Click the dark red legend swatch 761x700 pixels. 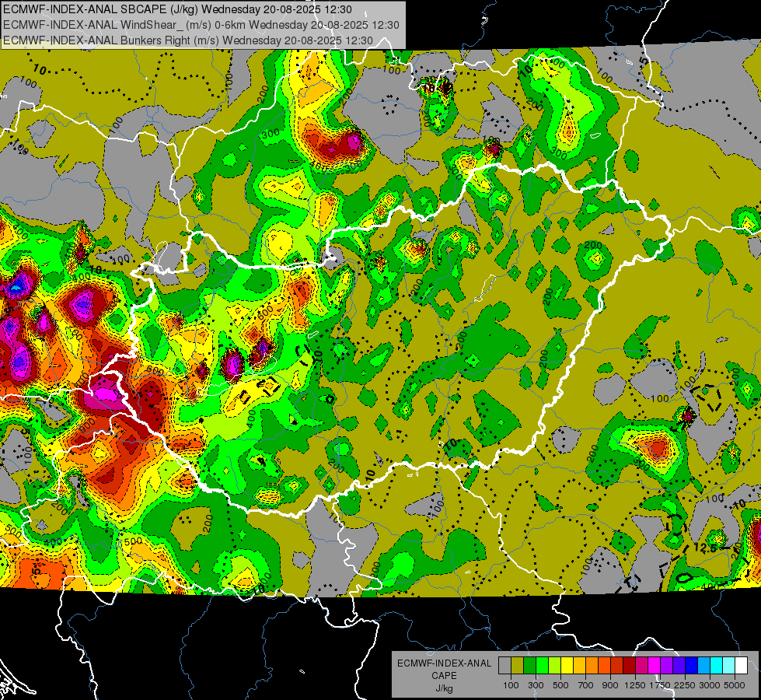pyautogui.click(x=629, y=665)
